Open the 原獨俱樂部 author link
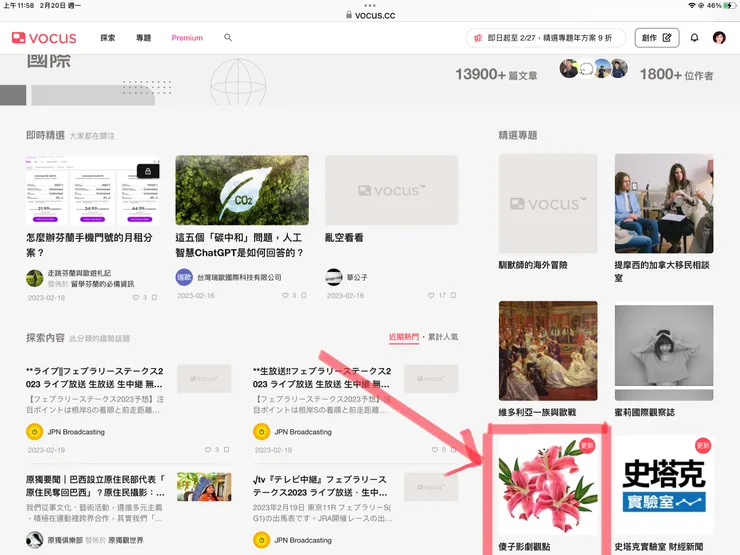Image resolution: width=740 pixels, height=555 pixels. coord(65,540)
